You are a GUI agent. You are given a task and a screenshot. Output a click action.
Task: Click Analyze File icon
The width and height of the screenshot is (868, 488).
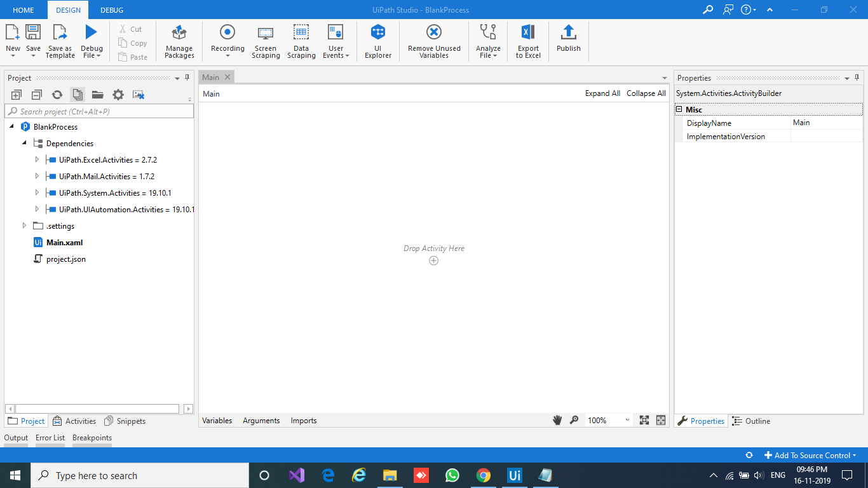[488, 32]
